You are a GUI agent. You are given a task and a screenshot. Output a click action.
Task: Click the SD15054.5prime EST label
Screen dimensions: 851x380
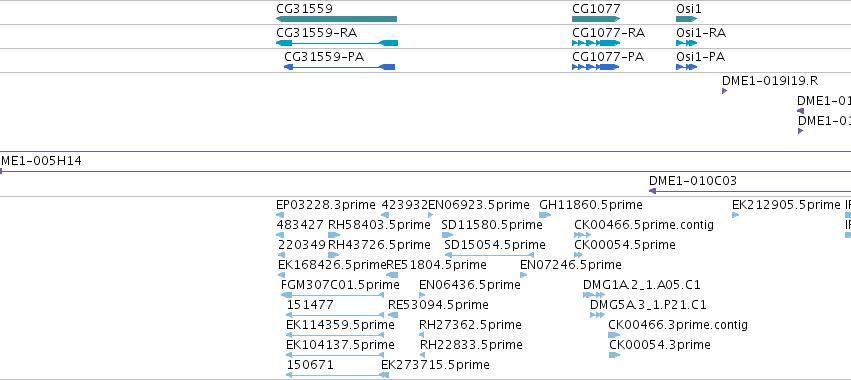pos(495,245)
